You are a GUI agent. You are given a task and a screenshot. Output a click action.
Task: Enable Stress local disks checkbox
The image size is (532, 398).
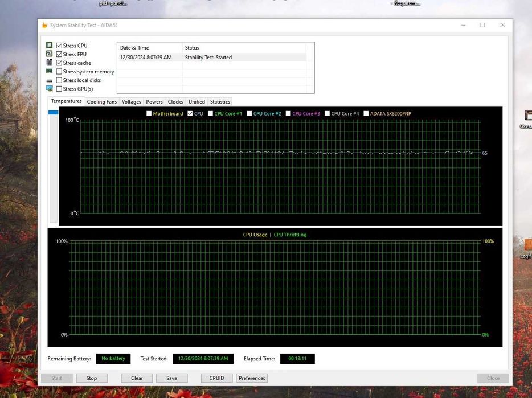click(x=59, y=80)
